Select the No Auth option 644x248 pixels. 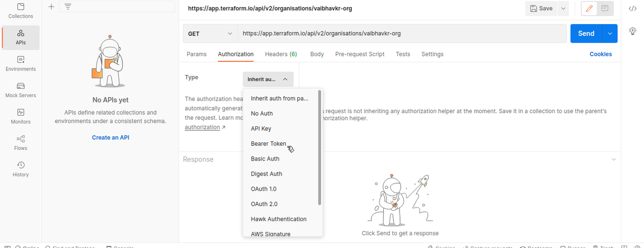point(281,114)
